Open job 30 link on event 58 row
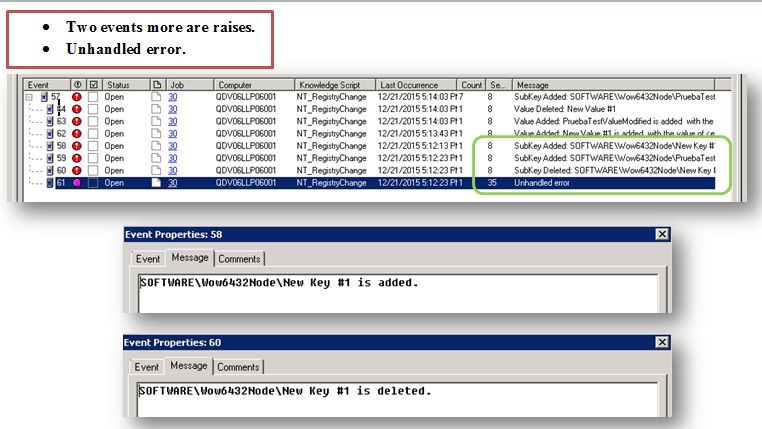762x429 pixels. tap(173, 146)
